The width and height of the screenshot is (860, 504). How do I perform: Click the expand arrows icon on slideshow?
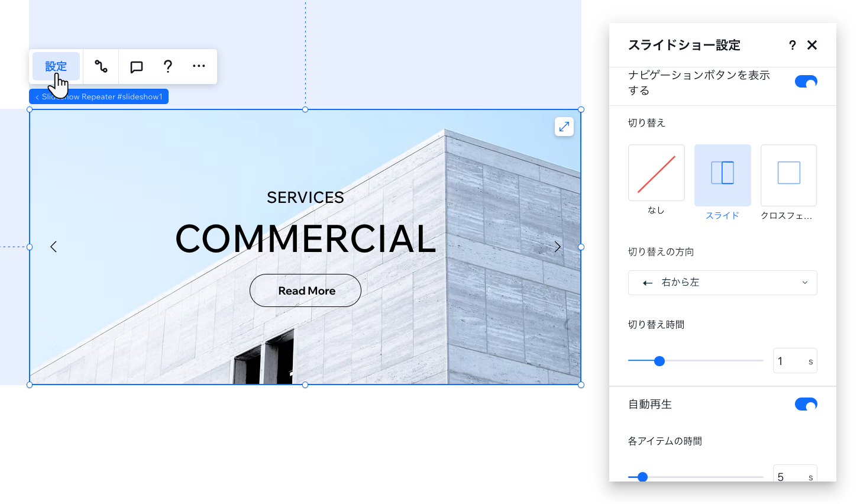point(564,127)
